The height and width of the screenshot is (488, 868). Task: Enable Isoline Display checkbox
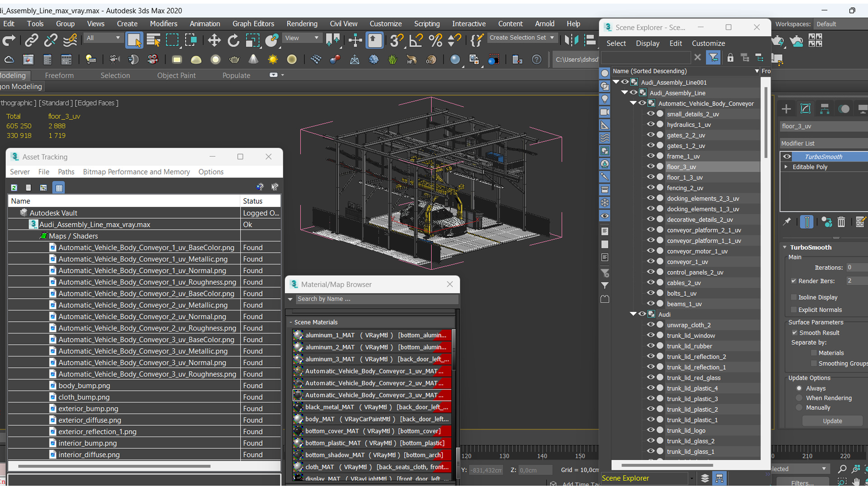coord(794,297)
